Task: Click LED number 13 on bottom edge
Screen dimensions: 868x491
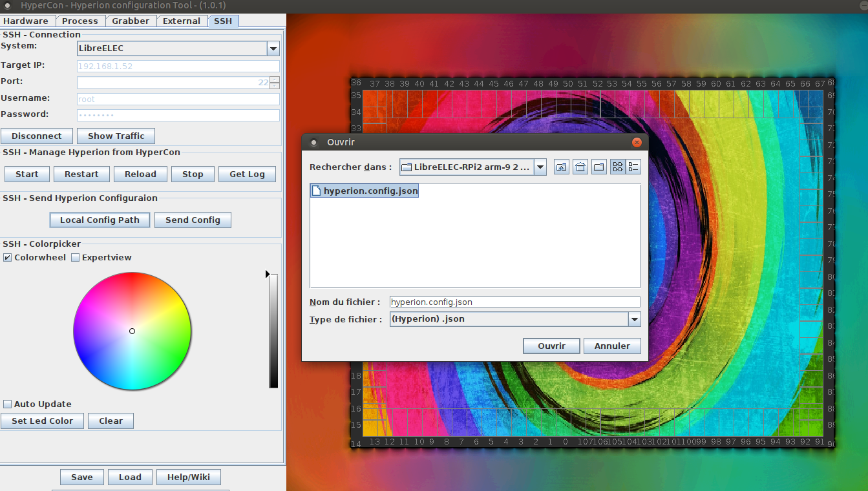Action: tap(375, 442)
